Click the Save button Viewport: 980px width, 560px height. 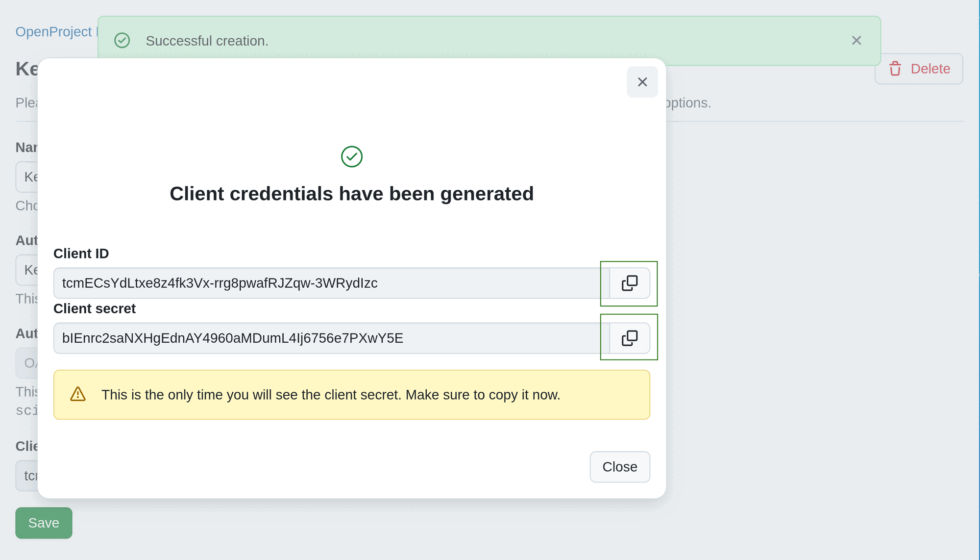(x=44, y=523)
